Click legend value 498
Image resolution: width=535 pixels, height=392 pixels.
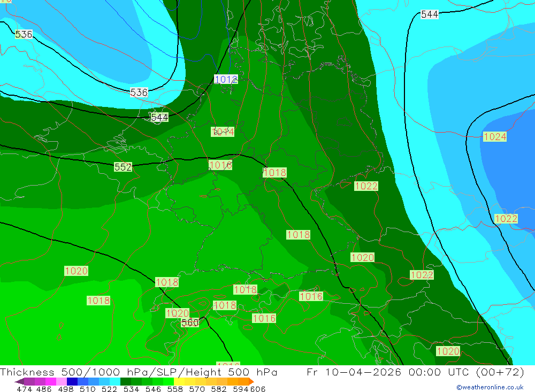click(65, 389)
